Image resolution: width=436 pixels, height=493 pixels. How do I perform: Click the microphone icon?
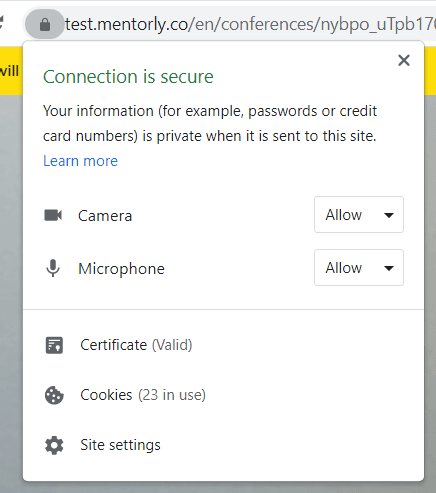(x=53, y=268)
